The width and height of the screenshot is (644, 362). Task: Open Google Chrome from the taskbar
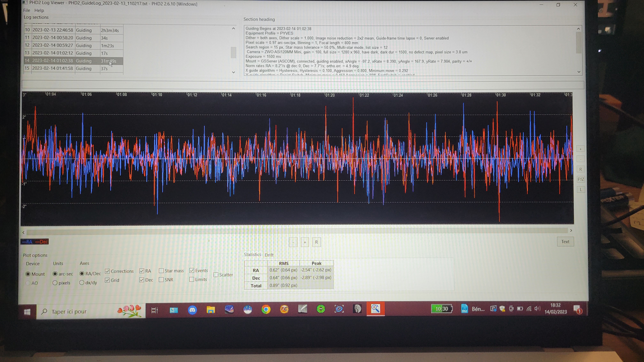[266, 309]
